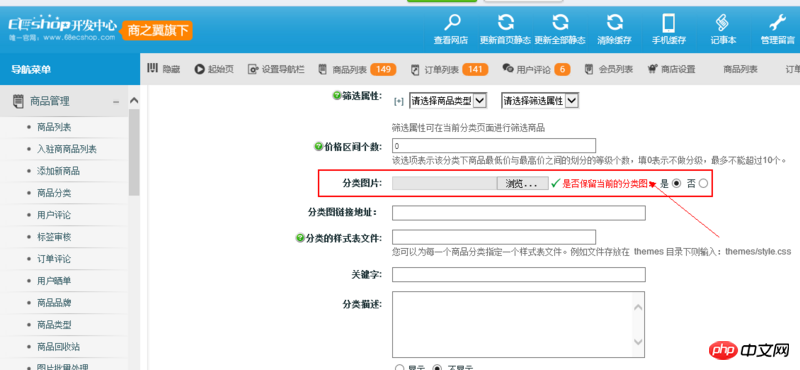Screen dimensions: 800x370
Task: Click the 分类描述 textarea scroll down arrow
Action: point(638,342)
